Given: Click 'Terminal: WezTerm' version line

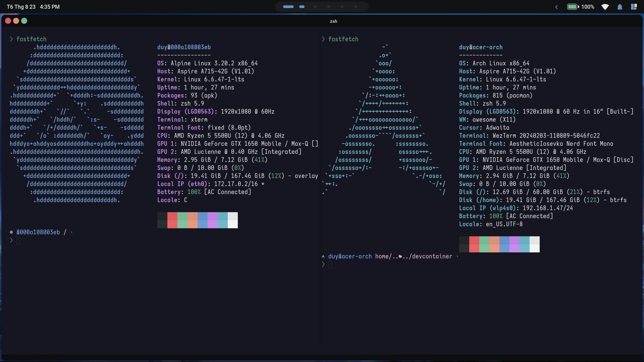Looking at the screenshot, I should pyautogui.click(x=530, y=136).
